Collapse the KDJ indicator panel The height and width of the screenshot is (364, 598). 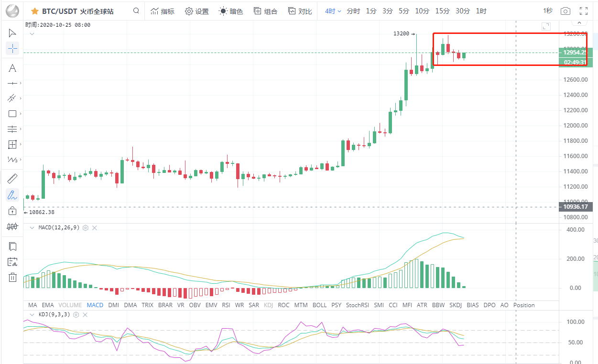tap(32, 315)
